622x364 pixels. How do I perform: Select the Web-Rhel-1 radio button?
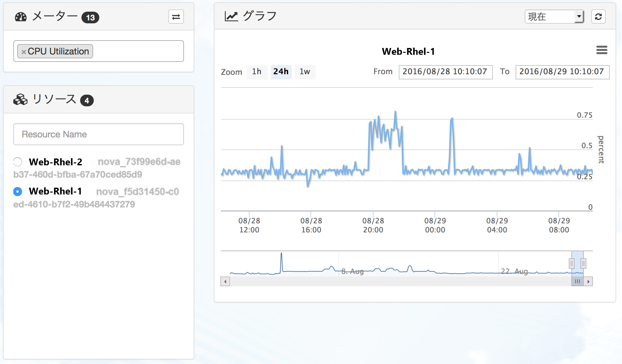(18, 192)
